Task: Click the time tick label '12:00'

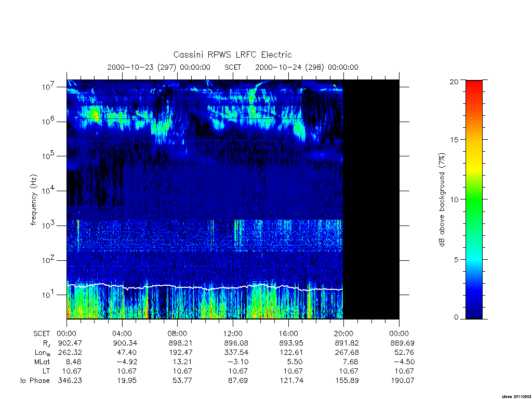Action: pos(233,334)
